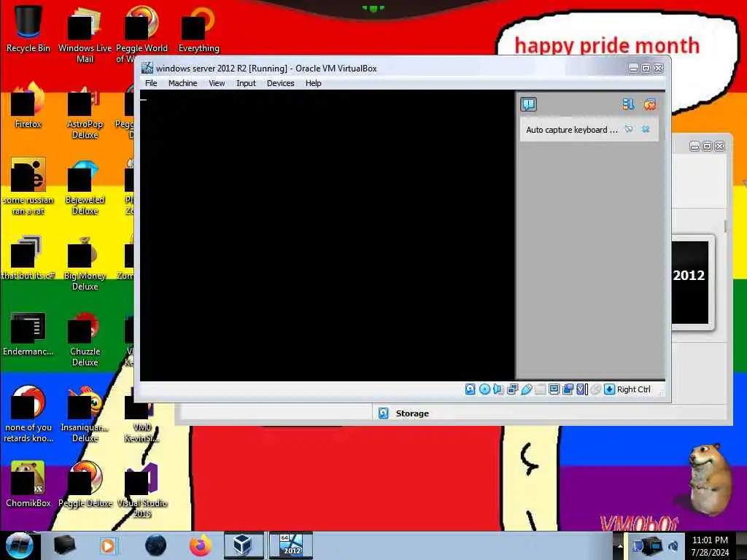The width and height of the screenshot is (747, 560).
Task: Click the volume speaker tray icon
Action: [x=673, y=545]
